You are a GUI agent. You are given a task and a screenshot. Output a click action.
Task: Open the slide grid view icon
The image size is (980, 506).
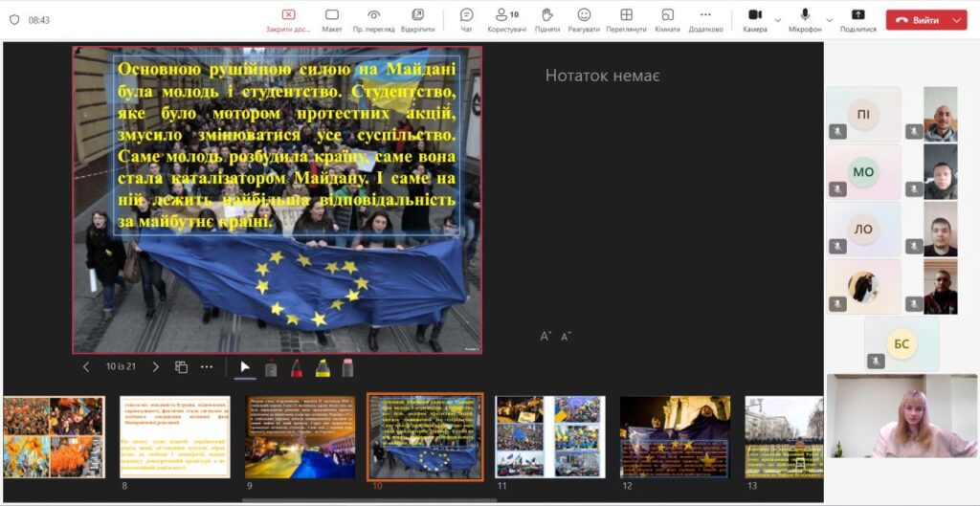[181, 367]
